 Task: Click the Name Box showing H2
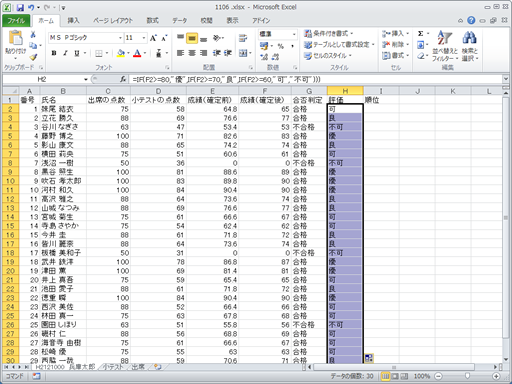pos(42,79)
